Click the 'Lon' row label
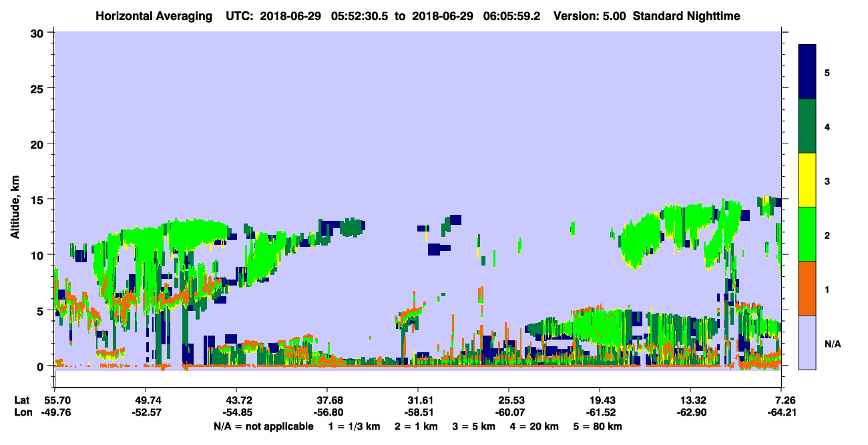This screenshot has width=868, height=445. click(x=23, y=413)
